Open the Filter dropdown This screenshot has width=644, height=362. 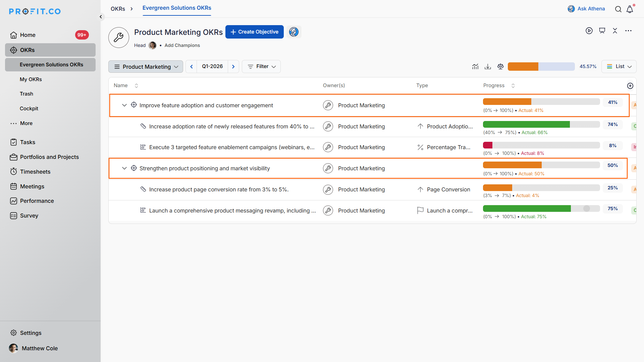261,66
